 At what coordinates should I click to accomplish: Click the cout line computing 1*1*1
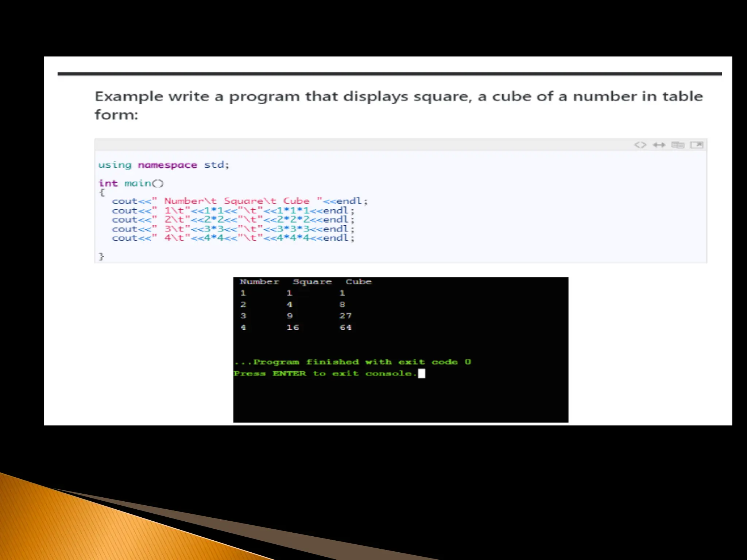[x=233, y=210]
